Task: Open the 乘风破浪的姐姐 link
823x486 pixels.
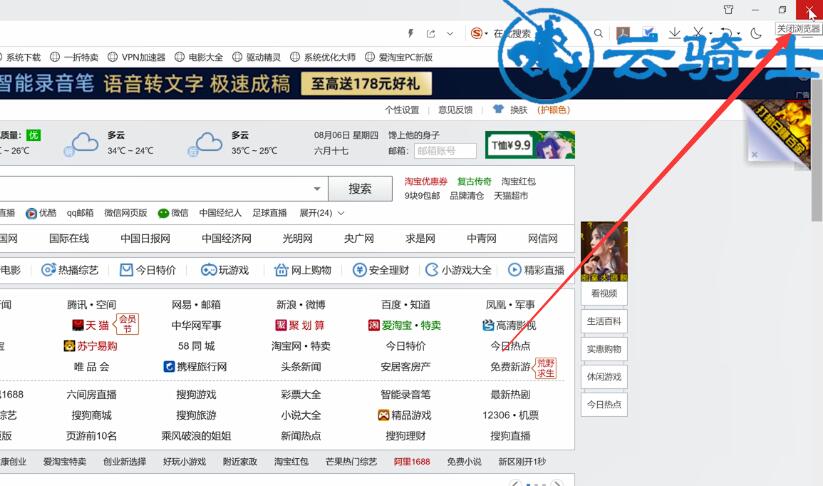Action: coord(196,436)
